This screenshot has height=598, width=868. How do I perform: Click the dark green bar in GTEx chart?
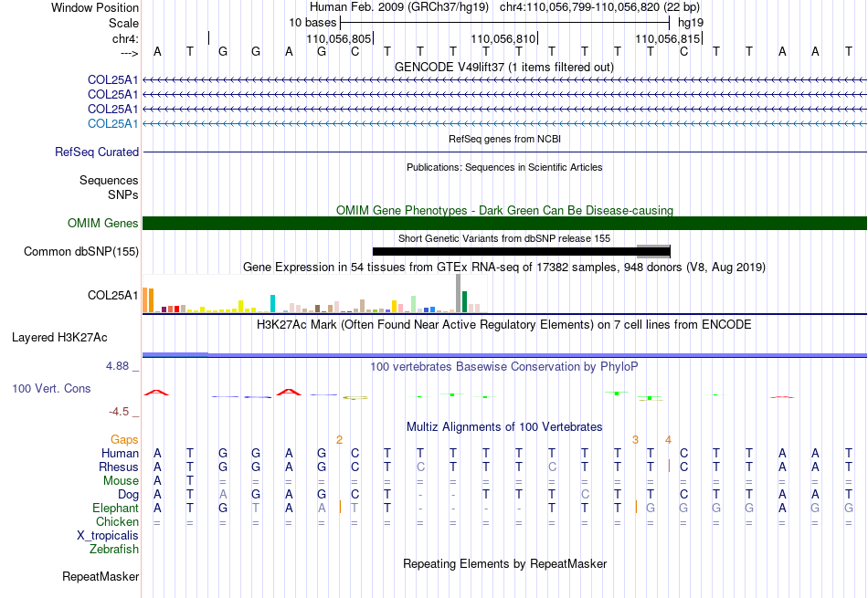465,301
